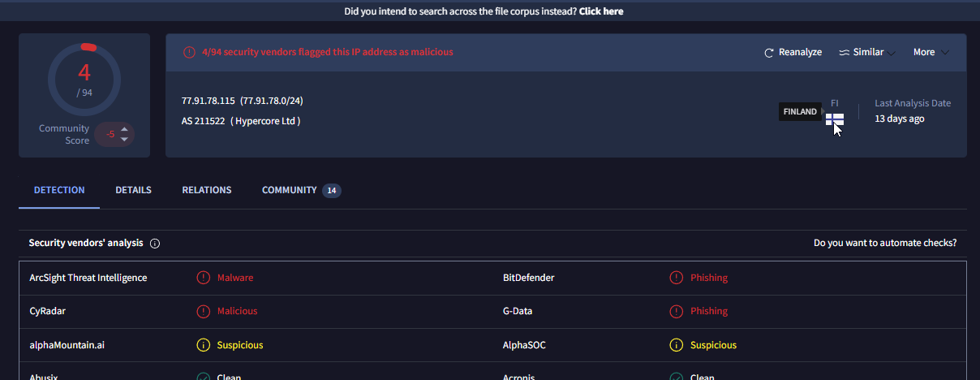
Task: Click the Finland flag icon
Action: (834, 119)
